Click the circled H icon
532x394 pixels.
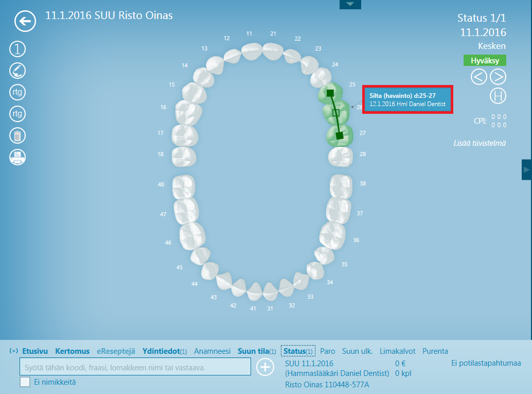point(498,96)
